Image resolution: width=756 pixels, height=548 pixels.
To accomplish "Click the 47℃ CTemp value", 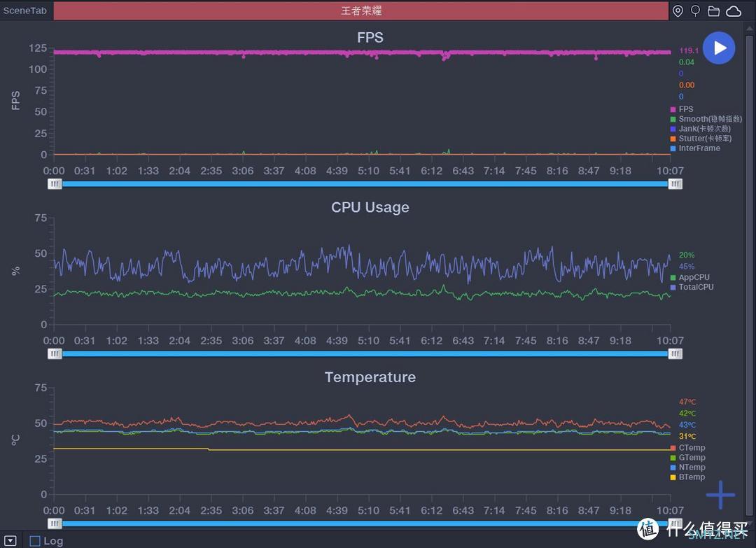I will tap(687, 402).
